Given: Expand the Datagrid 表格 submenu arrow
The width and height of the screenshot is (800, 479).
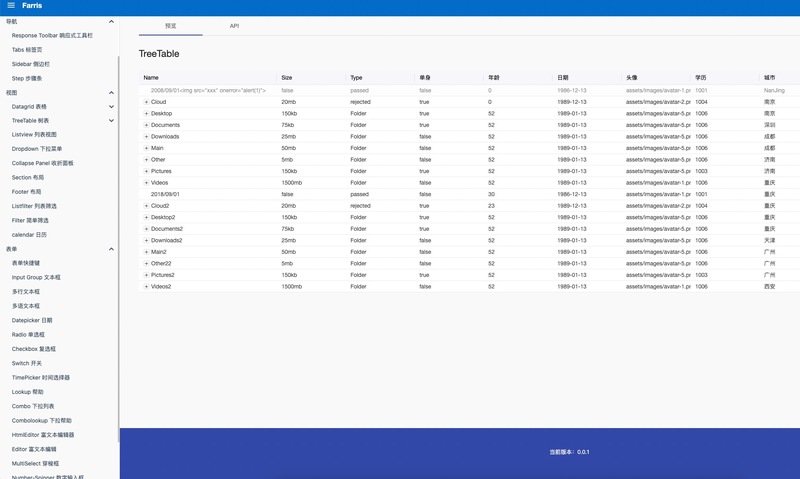Looking at the screenshot, I should pos(111,107).
